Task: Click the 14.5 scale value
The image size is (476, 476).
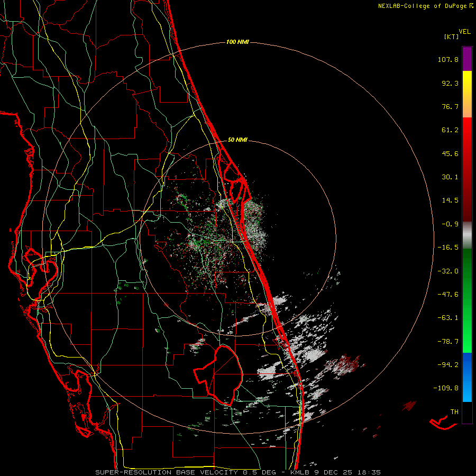Action: 450,200
